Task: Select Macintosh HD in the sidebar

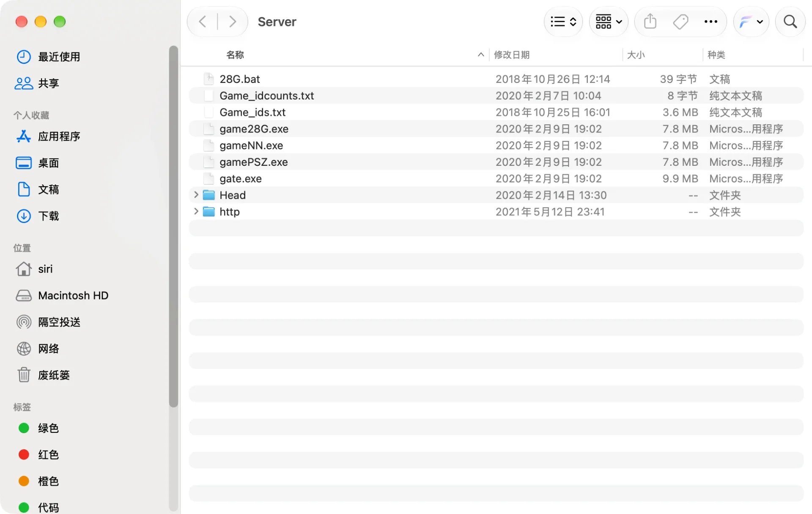Action: [x=62, y=295]
